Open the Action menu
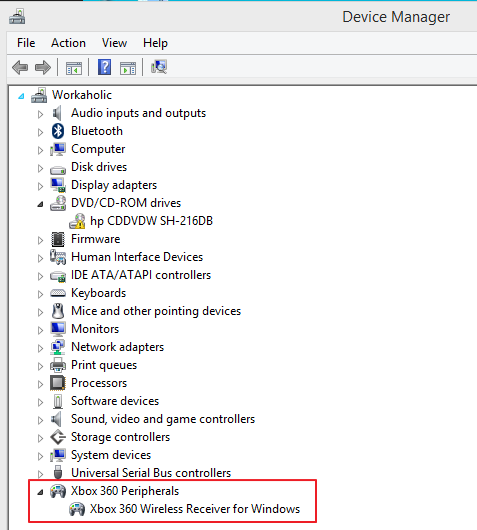The height and width of the screenshot is (530, 477). click(x=68, y=43)
